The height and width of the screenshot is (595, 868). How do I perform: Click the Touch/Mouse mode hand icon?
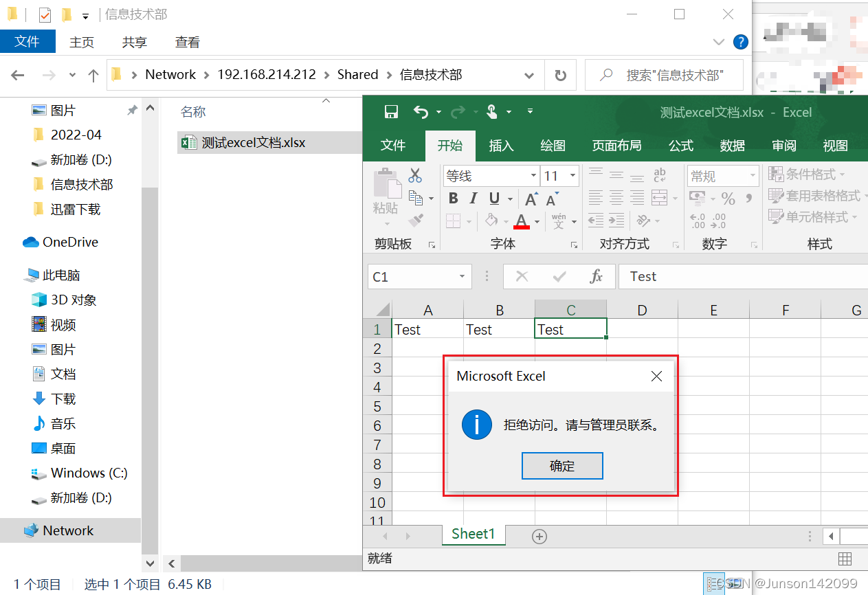pos(492,111)
